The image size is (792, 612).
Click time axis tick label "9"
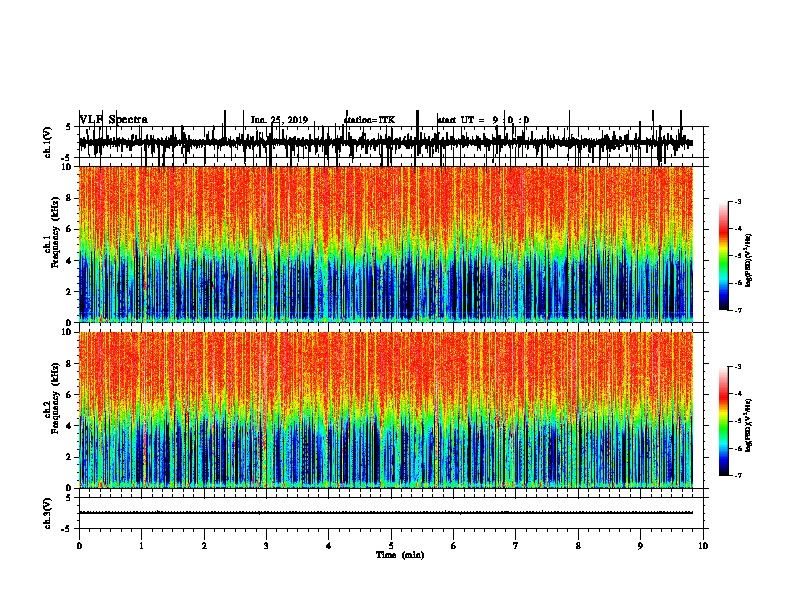pyautogui.click(x=640, y=545)
